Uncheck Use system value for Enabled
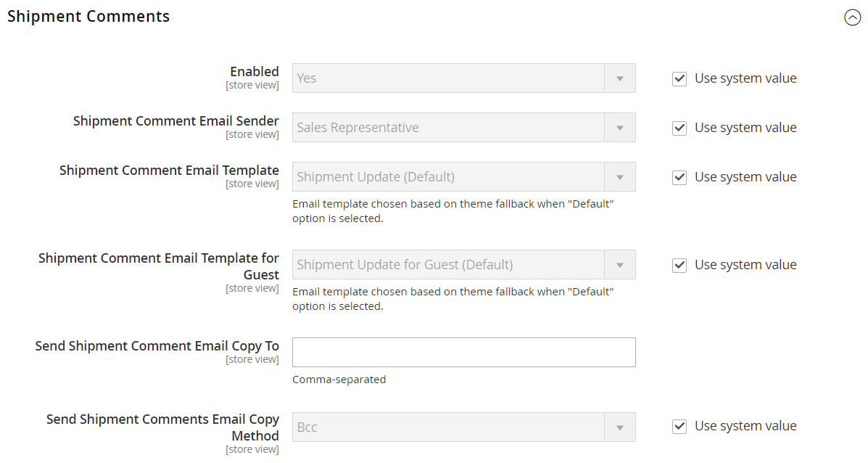The image size is (868, 463). pyautogui.click(x=679, y=79)
